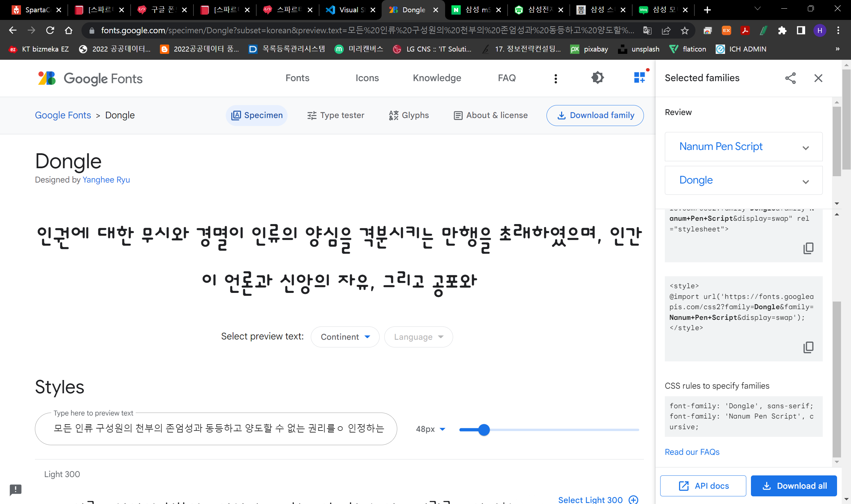Open the Chrome side panel icon

pyautogui.click(x=801, y=31)
